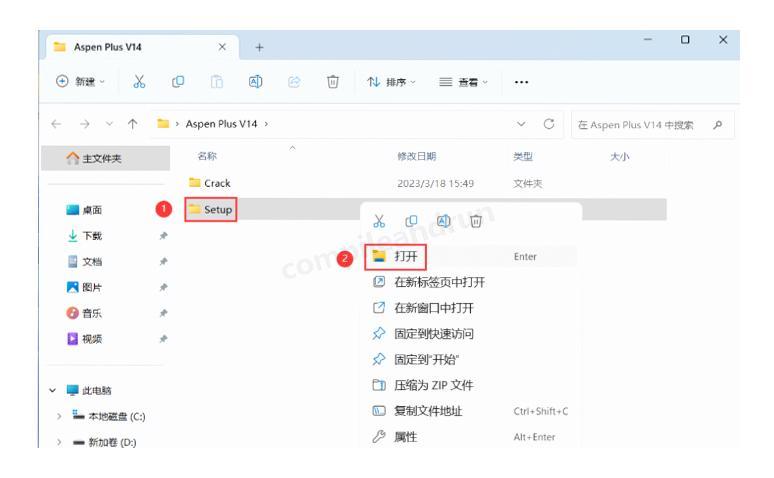The height and width of the screenshot is (478, 774).
Task: Click Delete icon in context menu
Action: point(476,221)
